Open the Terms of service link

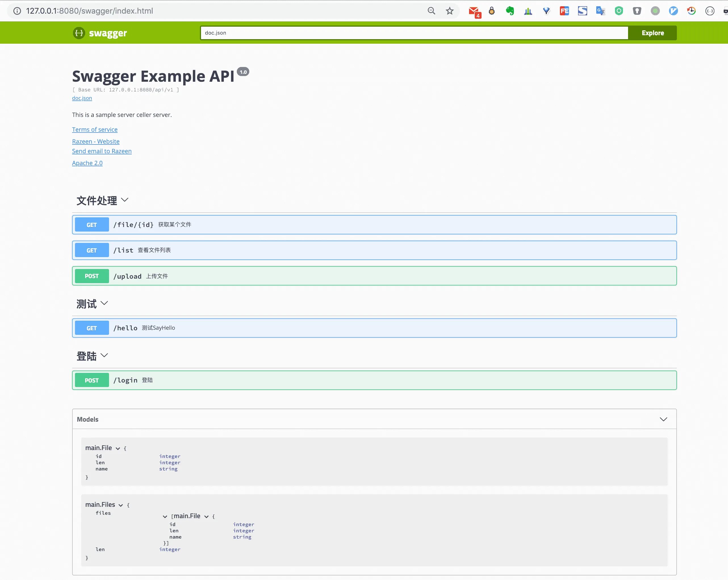95,130
